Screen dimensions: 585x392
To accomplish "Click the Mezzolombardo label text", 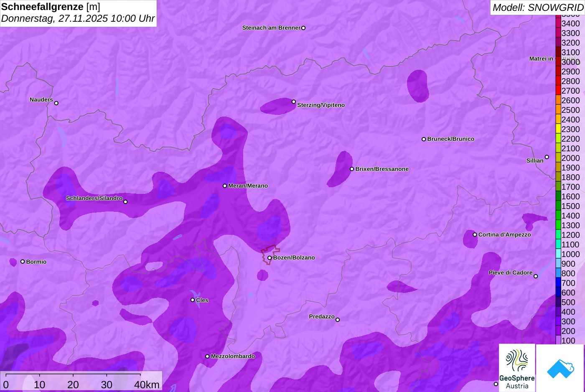I will coord(233,356).
